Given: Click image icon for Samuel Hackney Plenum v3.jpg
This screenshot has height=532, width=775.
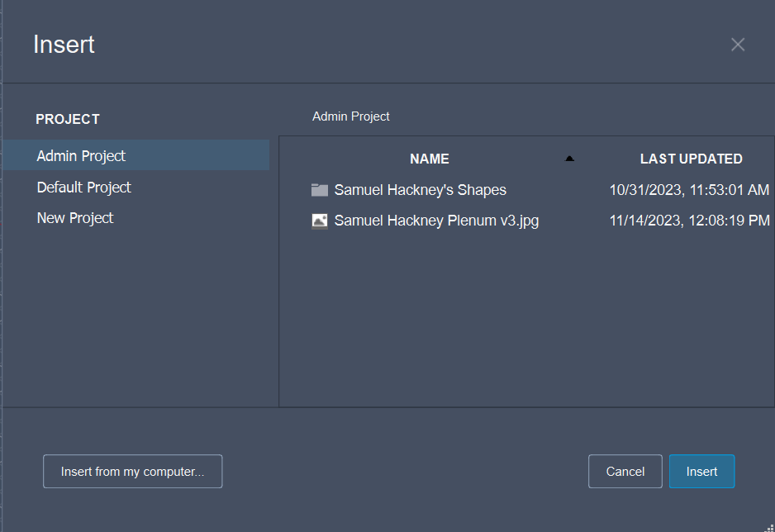Looking at the screenshot, I should click(x=319, y=221).
